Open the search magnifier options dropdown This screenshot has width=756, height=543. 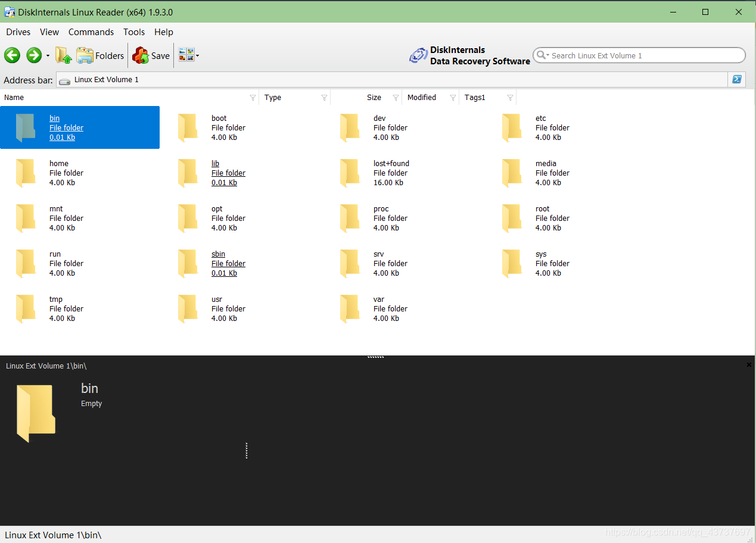[542, 55]
